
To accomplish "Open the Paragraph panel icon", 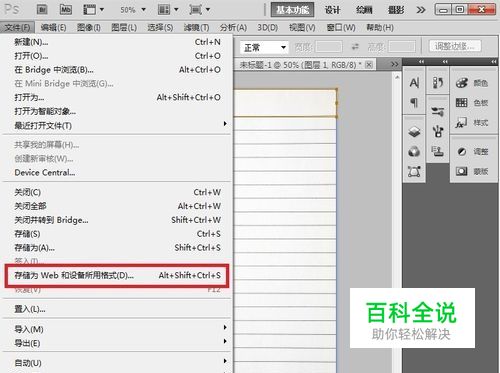I will [414, 103].
